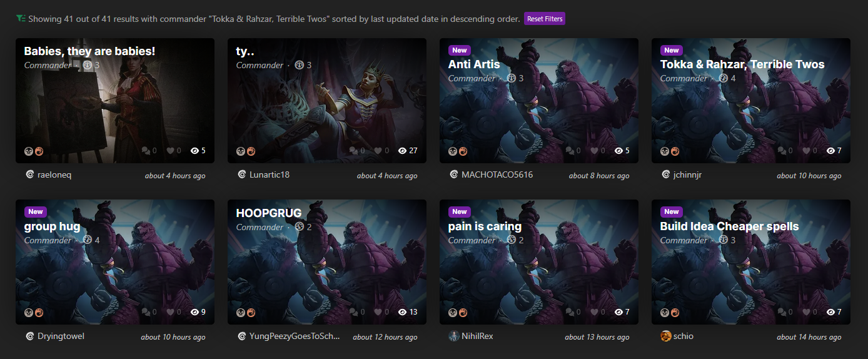
Task: Click Commander format label on HOOPGRUG deck
Action: coord(260,227)
